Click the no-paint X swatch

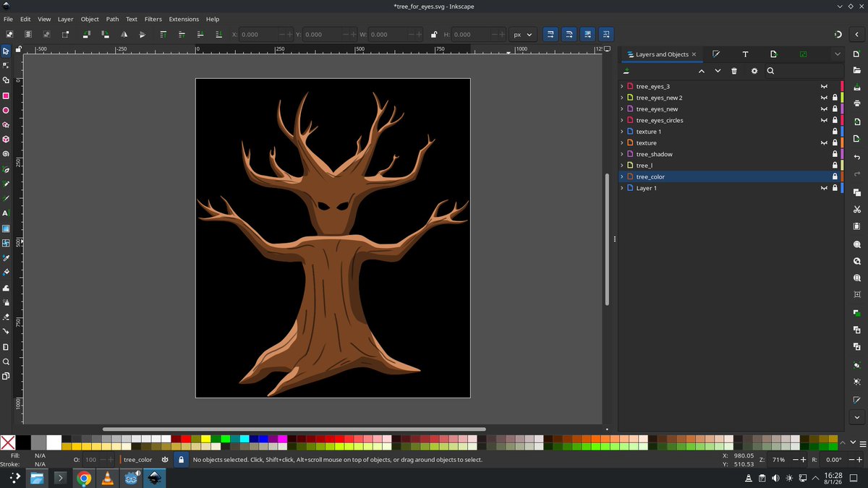click(x=8, y=442)
